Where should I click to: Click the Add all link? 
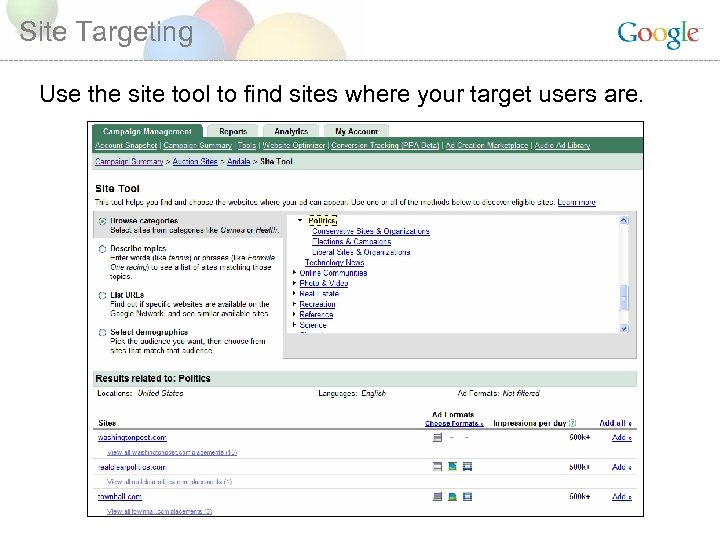click(x=616, y=423)
